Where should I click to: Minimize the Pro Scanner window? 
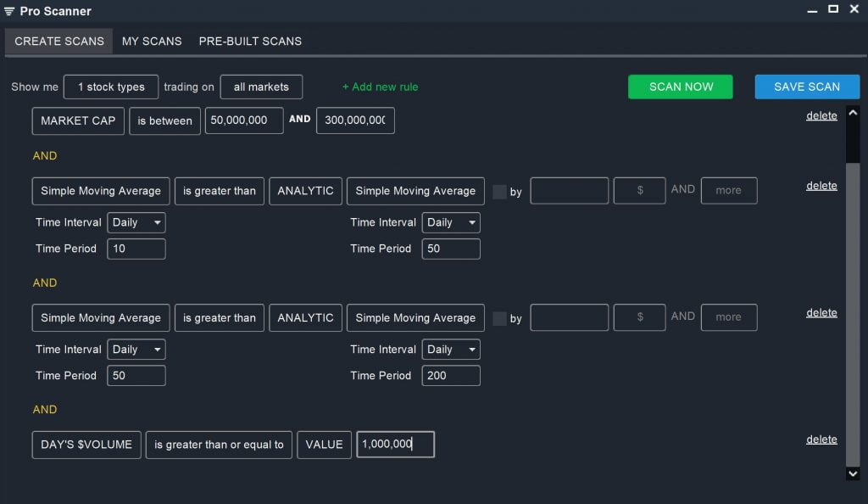[x=813, y=9]
